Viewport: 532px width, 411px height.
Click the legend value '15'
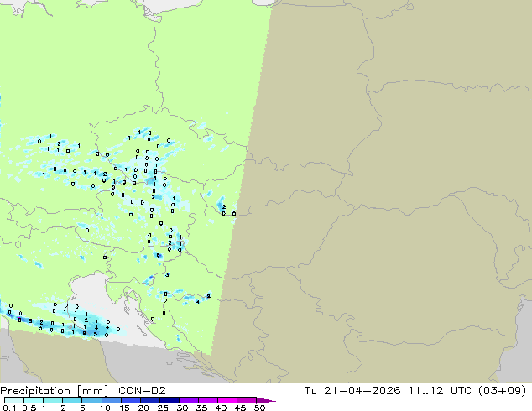(x=124, y=408)
